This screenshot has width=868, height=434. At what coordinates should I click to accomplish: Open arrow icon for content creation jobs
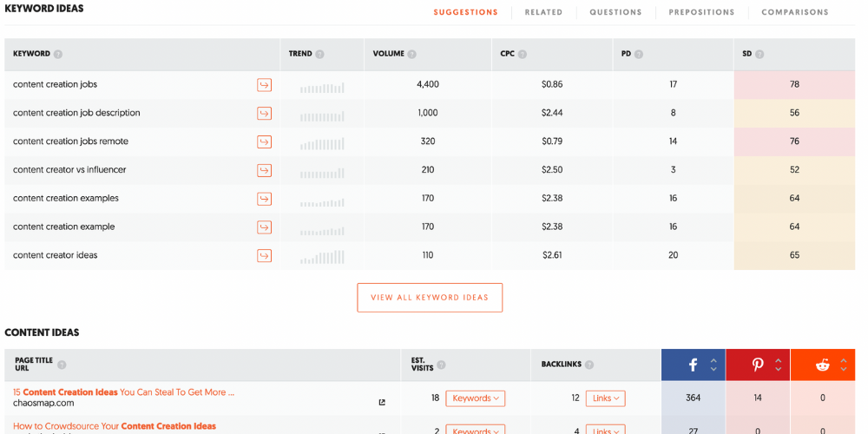265,85
